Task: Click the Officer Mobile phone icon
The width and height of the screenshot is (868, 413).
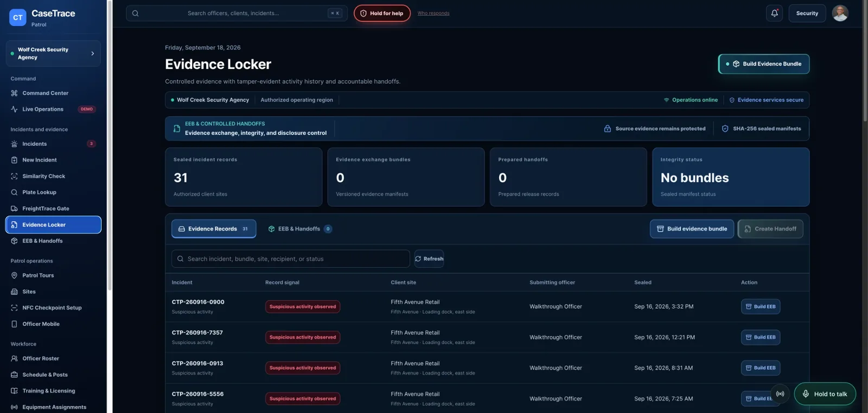Action: click(x=14, y=324)
